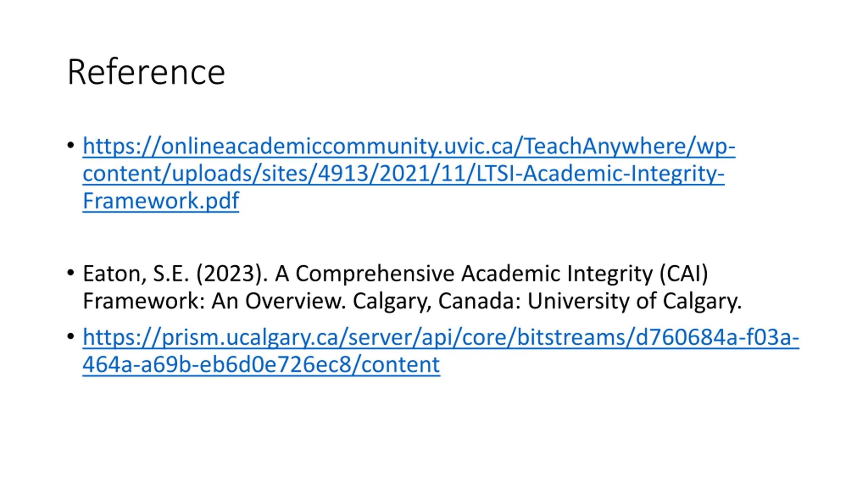Click the word "Comprehensive" in the citation
868x488 pixels.
[375, 273]
